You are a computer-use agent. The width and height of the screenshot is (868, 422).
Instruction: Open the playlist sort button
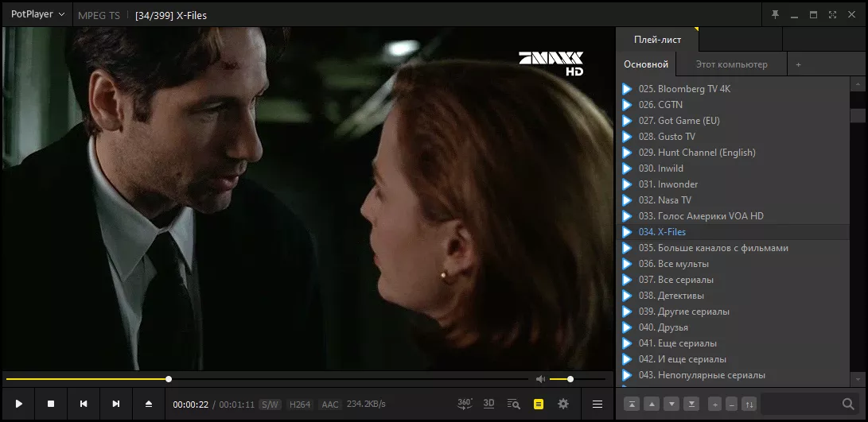(x=749, y=405)
